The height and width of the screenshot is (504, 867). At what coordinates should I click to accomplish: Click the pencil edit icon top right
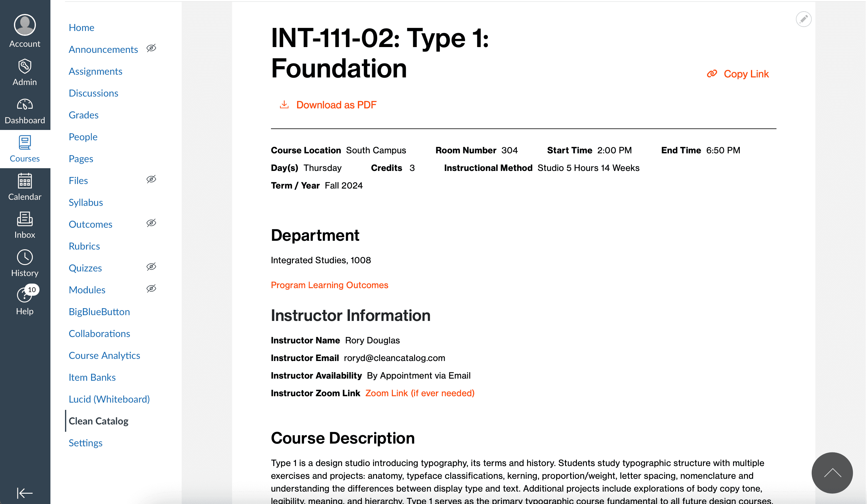(x=803, y=19)
